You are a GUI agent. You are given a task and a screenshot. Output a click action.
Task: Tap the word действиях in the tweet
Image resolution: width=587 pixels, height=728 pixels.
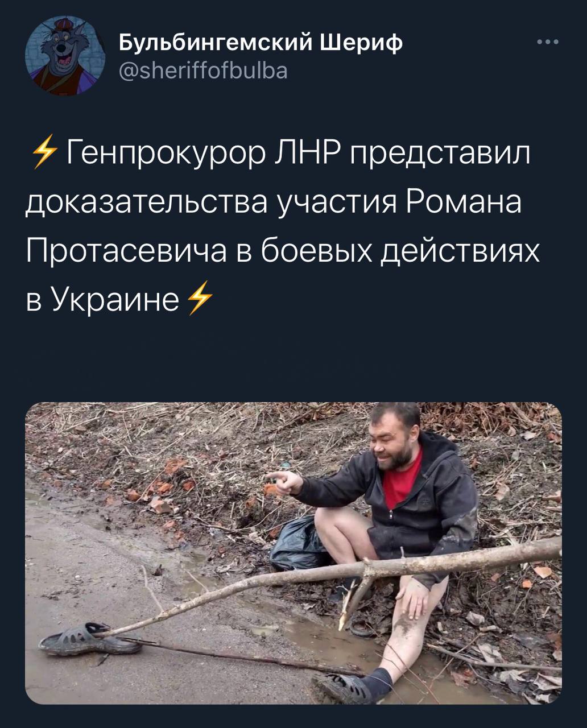(459, 251)
